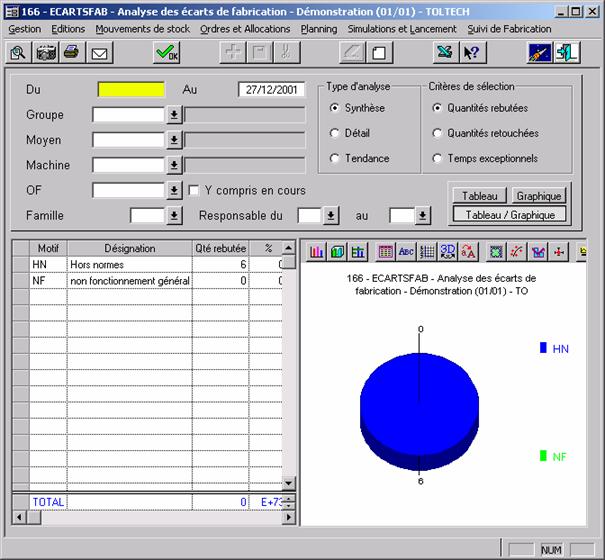
Task: Click the ABC labels chart icon
Action: (x=406, y=252)
